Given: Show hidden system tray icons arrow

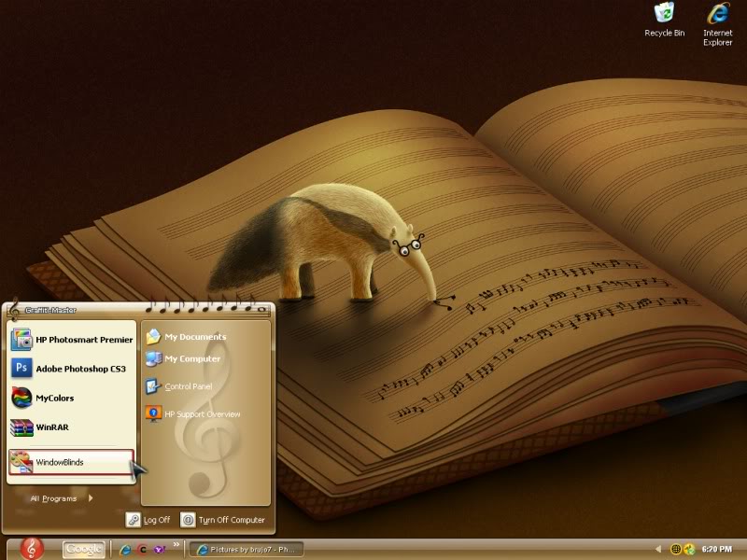Looking at the screenshot, I should point(658,549).
